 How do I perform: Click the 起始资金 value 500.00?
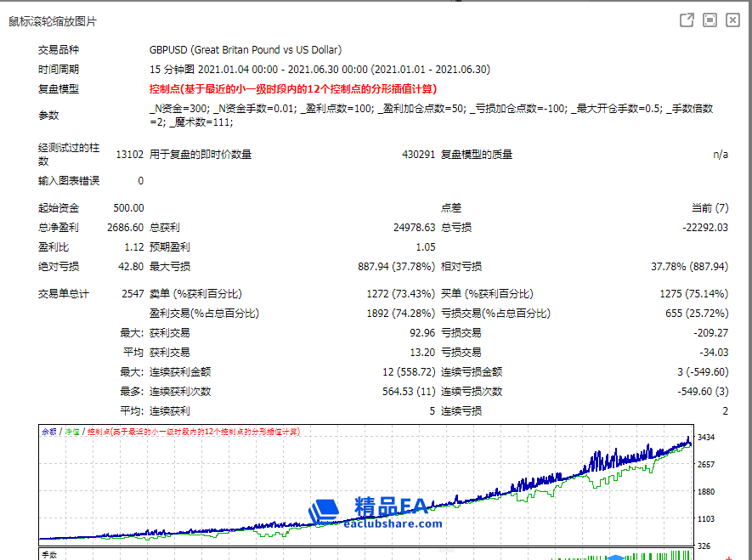click(x=127, y=208)
